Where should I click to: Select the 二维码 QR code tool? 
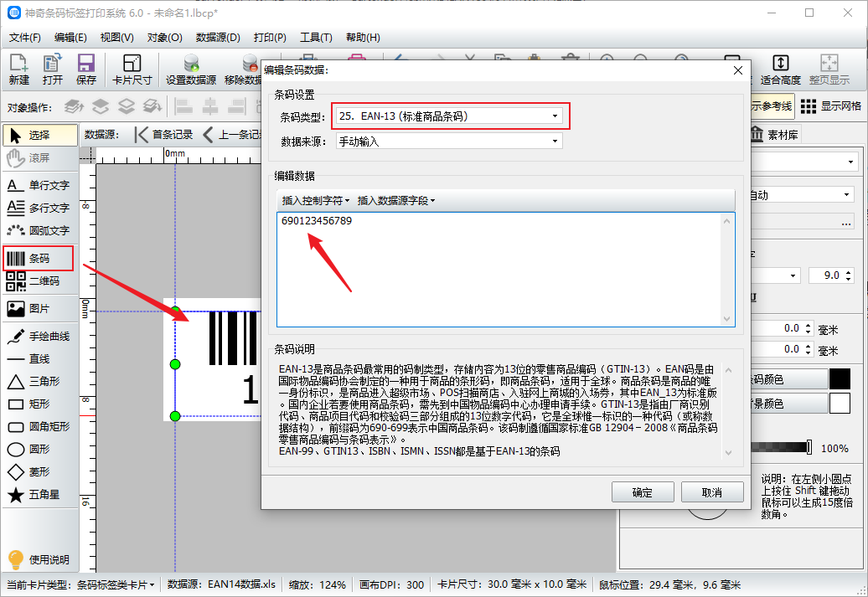[x=39, y=281]
